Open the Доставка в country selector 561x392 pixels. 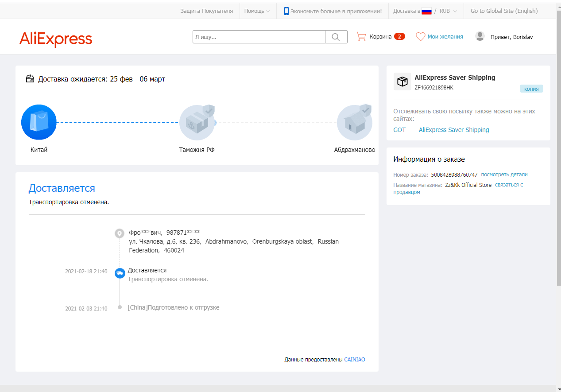(x=412, y=11)
